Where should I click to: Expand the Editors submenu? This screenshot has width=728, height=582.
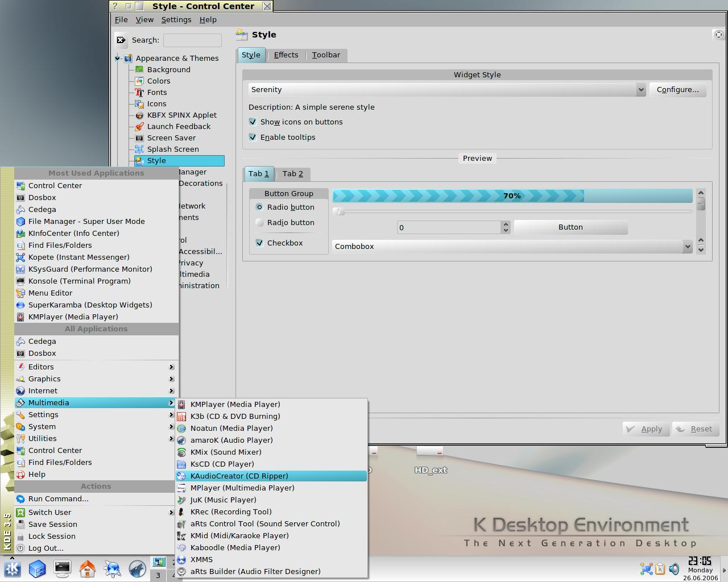(97, 367)
